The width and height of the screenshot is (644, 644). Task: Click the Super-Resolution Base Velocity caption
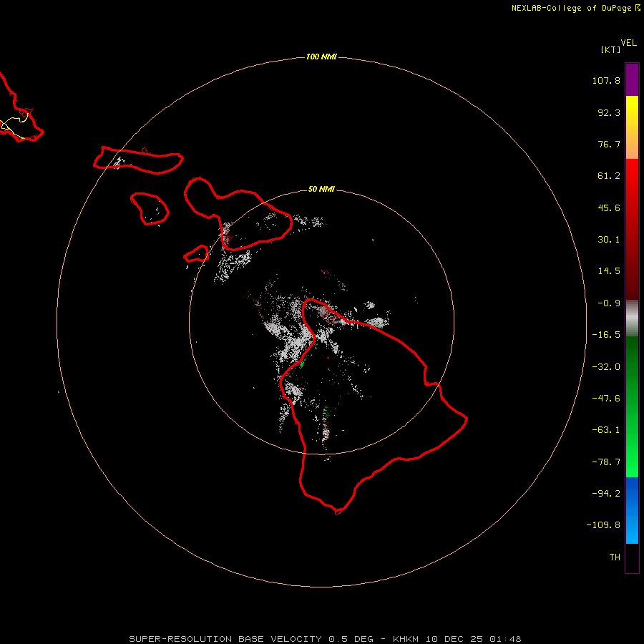[x=325, y=639]
